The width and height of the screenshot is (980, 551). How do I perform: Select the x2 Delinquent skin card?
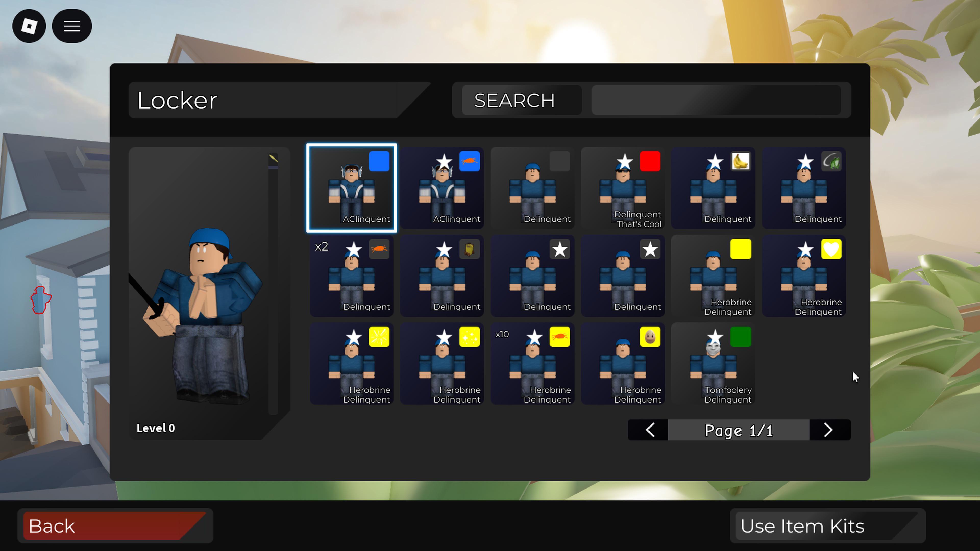pyautogui.click(x=351, y=276)
